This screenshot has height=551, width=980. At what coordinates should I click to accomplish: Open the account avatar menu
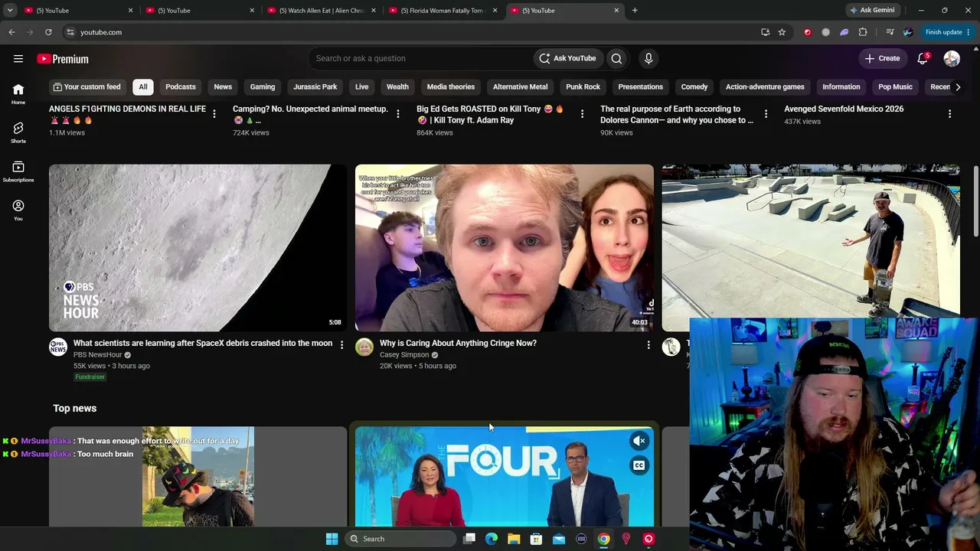(x=952, y=58)
